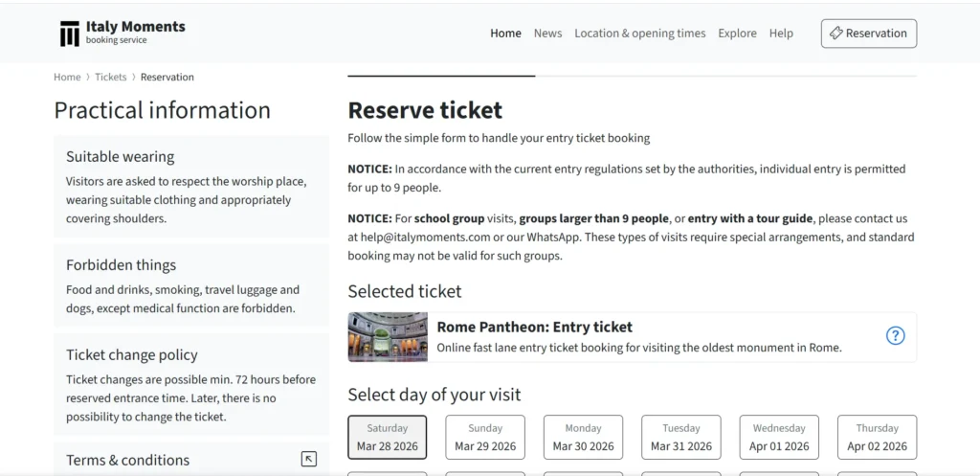The width and height of the screenshot is (980, 476).
Task: Click the question mark help icon
Action: [x=895, y=336]
